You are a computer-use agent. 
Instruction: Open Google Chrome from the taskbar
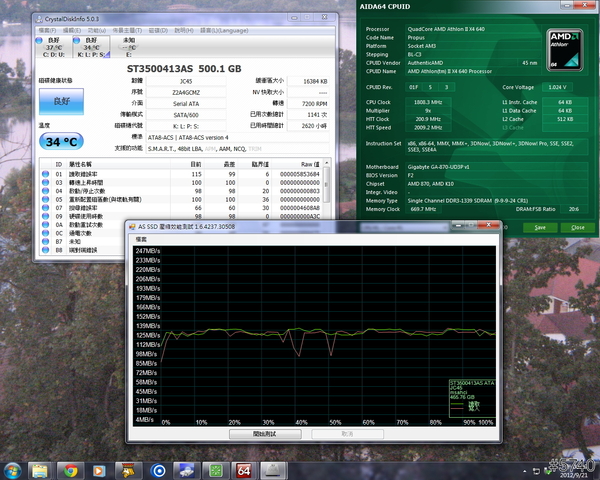pyautogui.click(x=72, y=469)
